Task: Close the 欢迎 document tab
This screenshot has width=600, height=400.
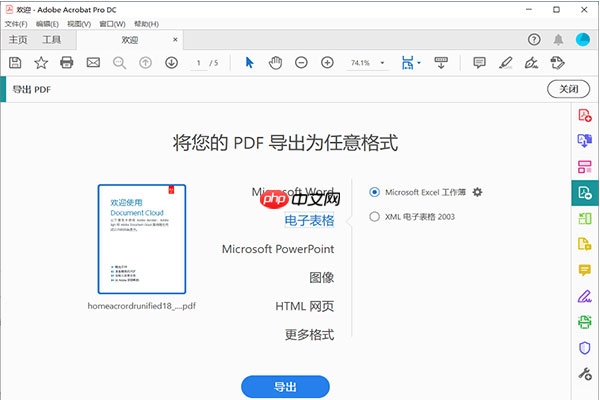Action: click(x=175, y=39)
